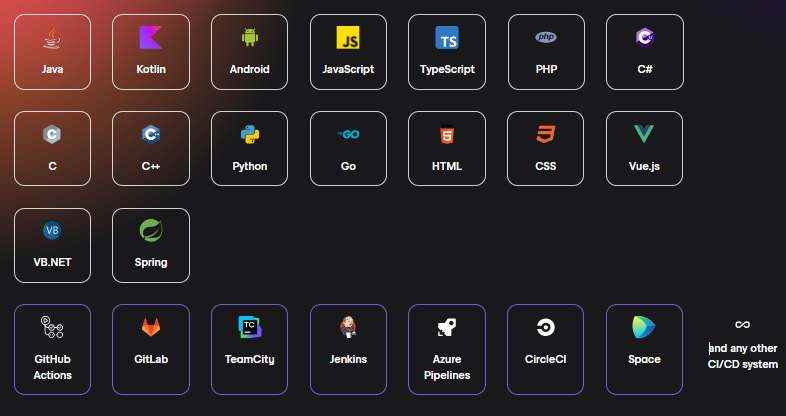Click the blue VB circle icon

(x=52, y=231)
